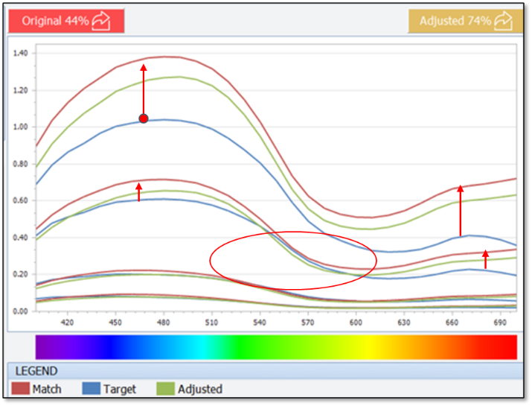Toggle the Match series label in legend

(x=47, y=389)
